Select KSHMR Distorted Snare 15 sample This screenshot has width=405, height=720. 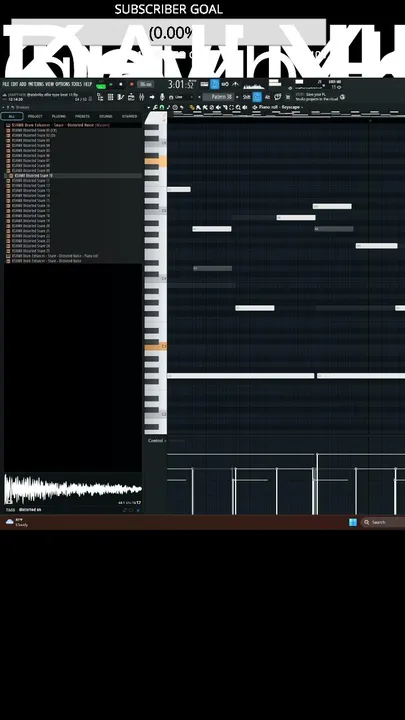click(73, 200)
